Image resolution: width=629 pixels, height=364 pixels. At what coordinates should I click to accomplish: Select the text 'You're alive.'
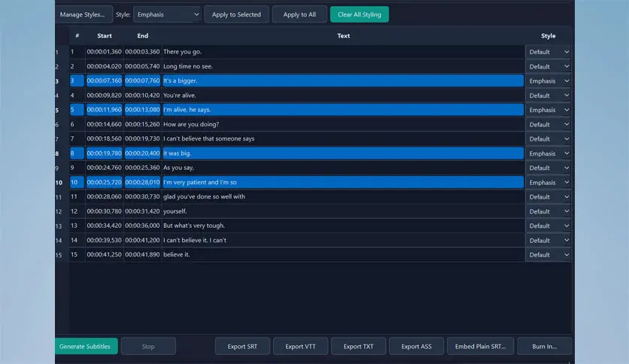coord(179,96)
